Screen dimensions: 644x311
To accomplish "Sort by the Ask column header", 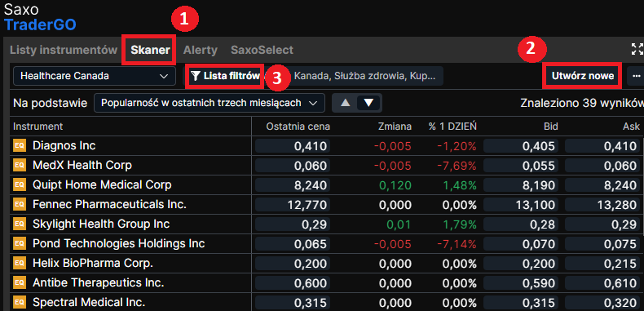I will (x=632, y=127).
